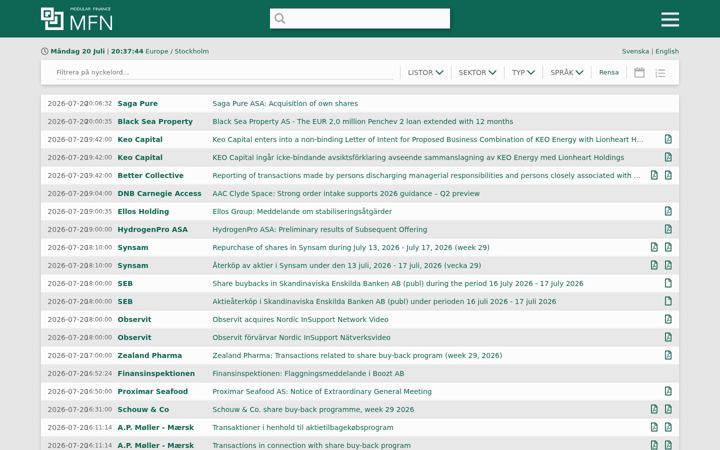Open headline Preliminary results of Subsequent Offering
The height and width of the screenshot is (450, 720).
tap(320, 229)
